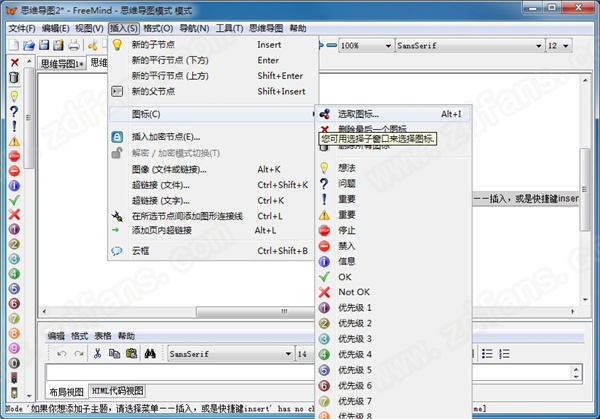600x419 pixels.
Task: Click scissors icon in note editor toolbar
Action: pos(97,354)
